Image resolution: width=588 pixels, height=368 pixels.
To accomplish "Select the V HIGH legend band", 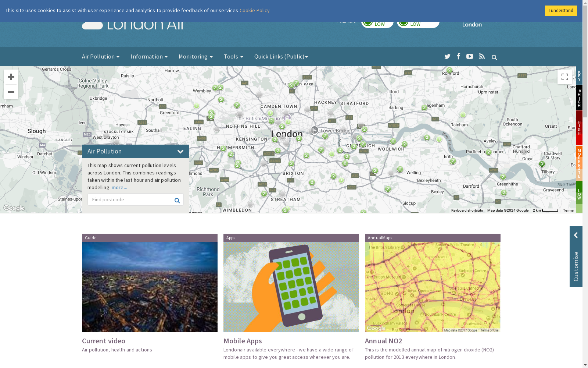I will click(x=579, y=98).
